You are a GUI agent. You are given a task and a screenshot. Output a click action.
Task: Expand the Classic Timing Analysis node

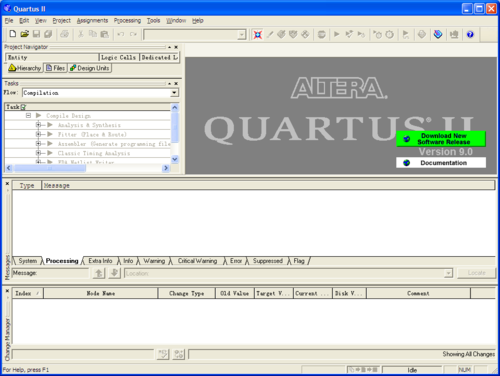pos(38,153)
